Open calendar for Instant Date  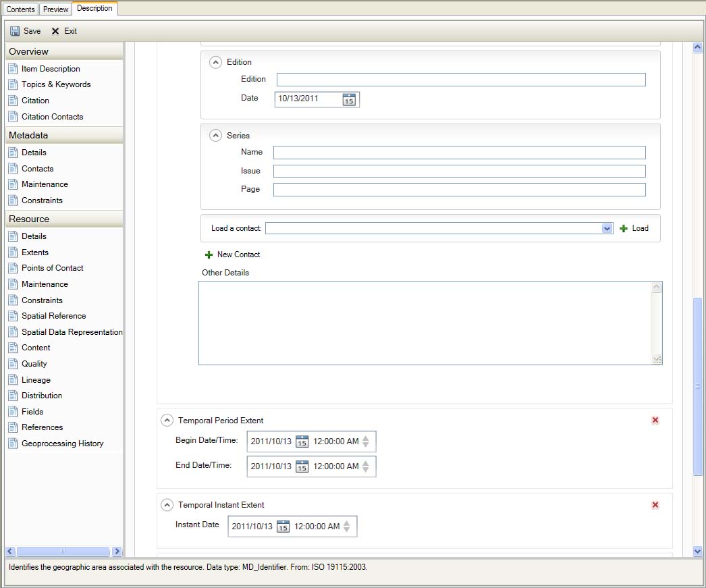(283, 527)
